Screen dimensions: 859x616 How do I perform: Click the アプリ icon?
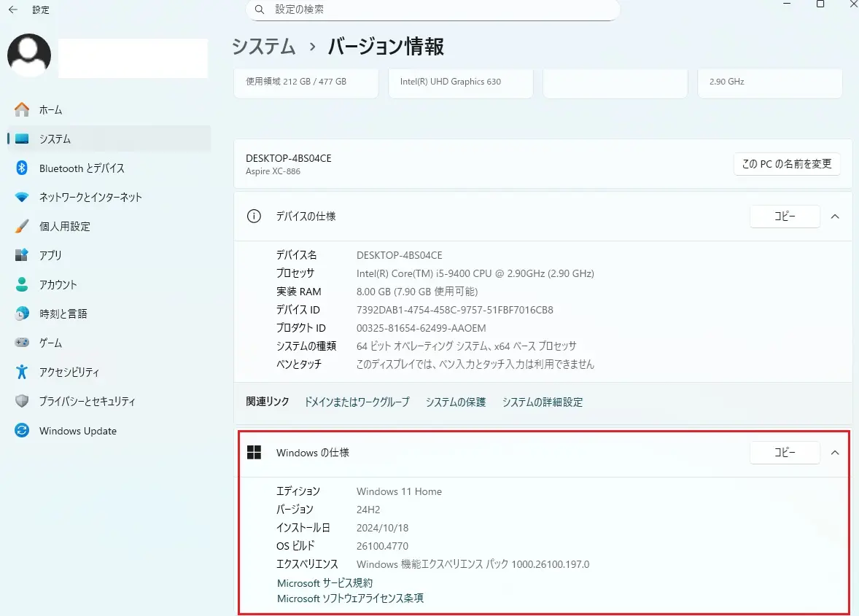click(x=22, y=254)
